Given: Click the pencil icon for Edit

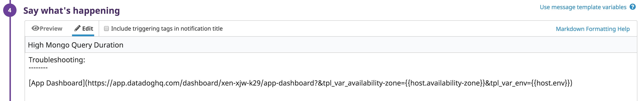Looking at the screenshot, I should click(x=77, y=28).
